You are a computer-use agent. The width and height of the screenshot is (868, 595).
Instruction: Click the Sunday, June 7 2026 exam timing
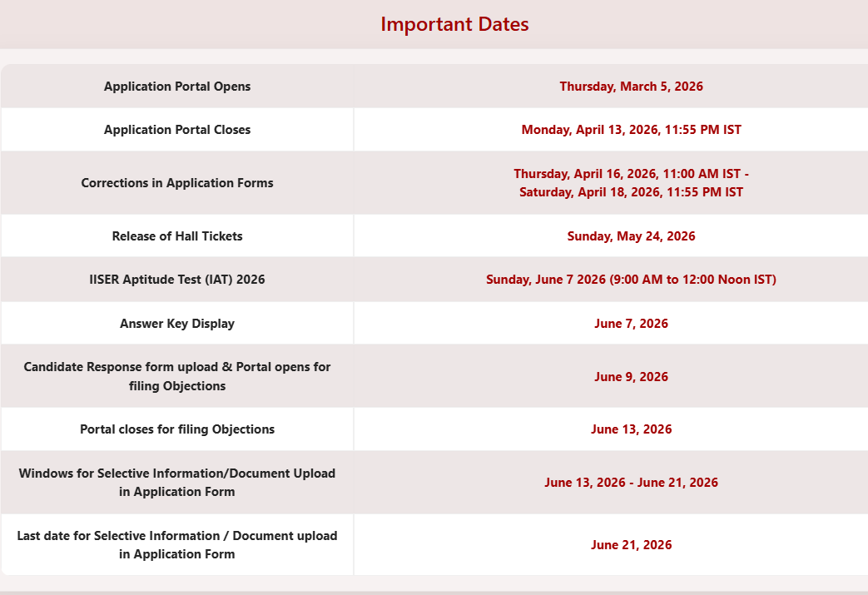631,279
